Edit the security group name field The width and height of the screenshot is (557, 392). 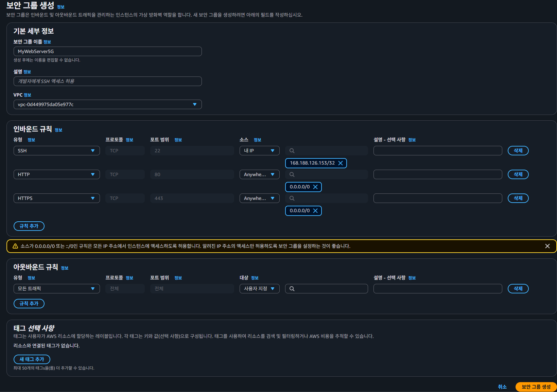108,51
